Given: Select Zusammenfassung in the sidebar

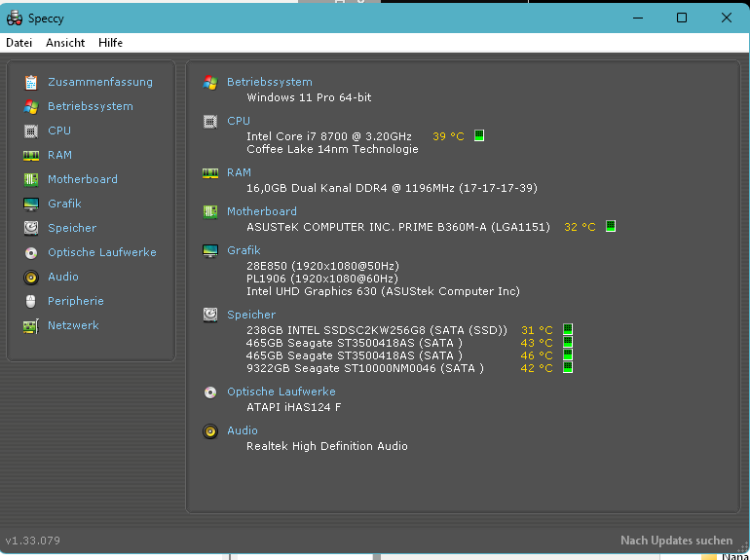Looking at the screenshot, I should (x=100, y=82).
